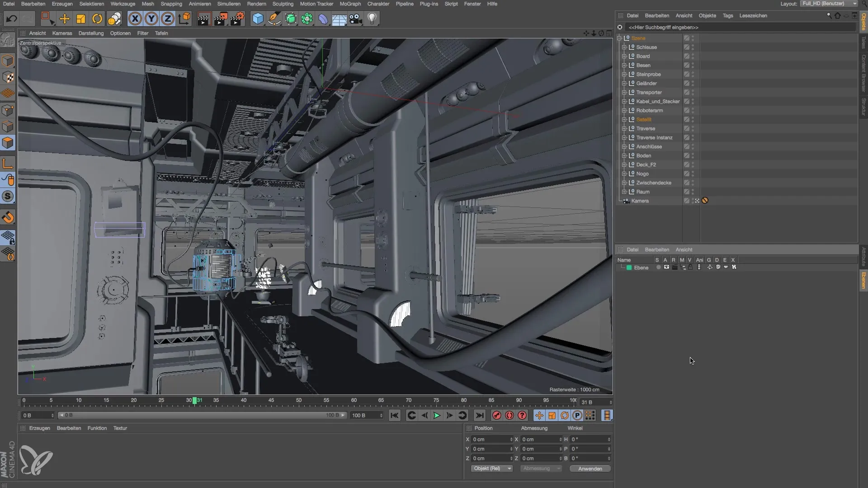Jump to animation end
The image size is (868, 488).
click(479, 415)
